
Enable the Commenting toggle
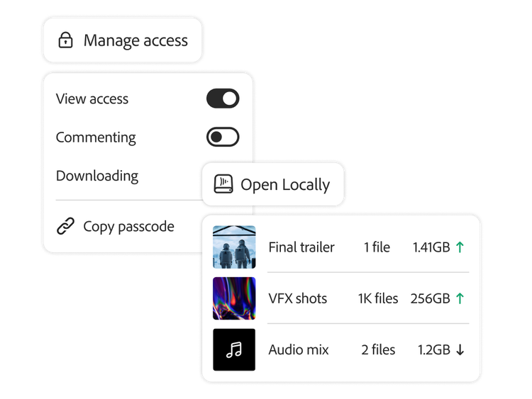coord(223,137)
